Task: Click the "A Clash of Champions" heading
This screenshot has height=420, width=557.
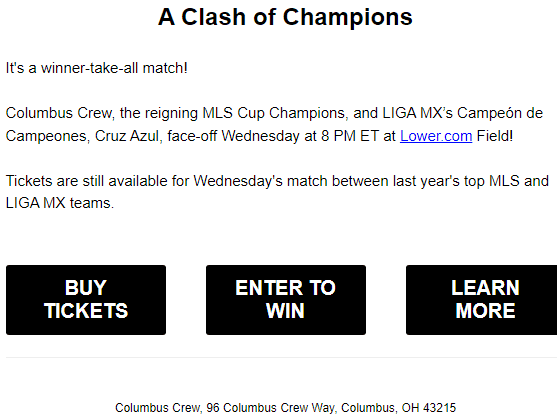Action: [285, 17]
